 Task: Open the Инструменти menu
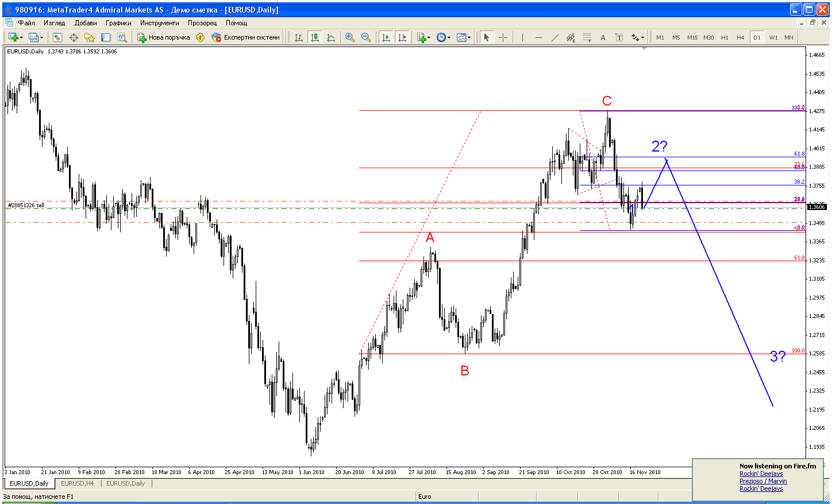point(160,23)
